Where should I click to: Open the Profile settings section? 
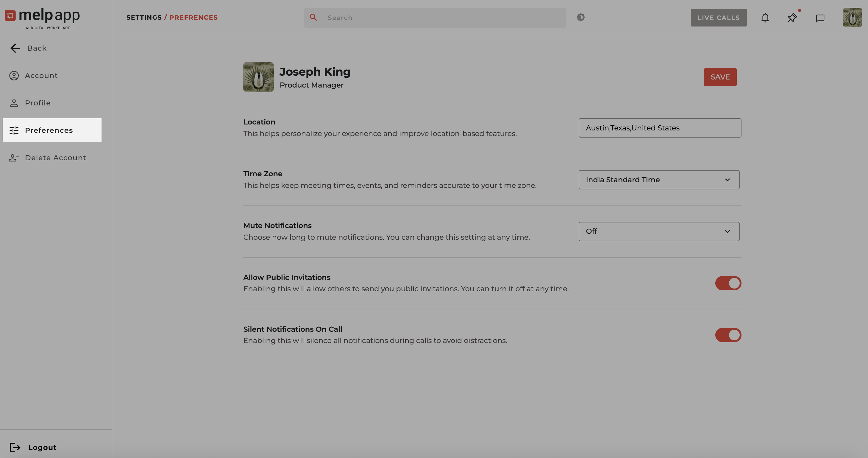[38, 103]
